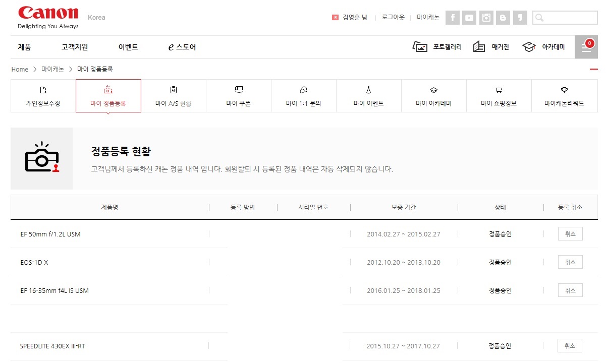
Task: Open the hamburger menu with notification badge
Action: coord(586,47)
